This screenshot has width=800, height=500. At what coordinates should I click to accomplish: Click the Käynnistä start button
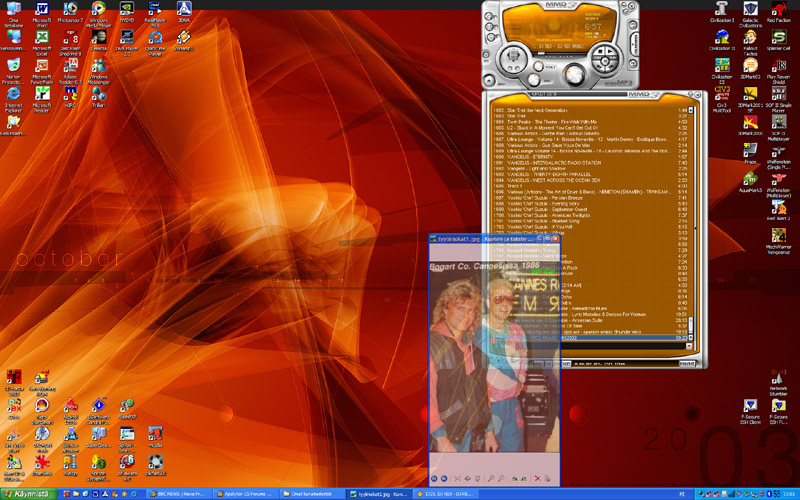(26, 493)
